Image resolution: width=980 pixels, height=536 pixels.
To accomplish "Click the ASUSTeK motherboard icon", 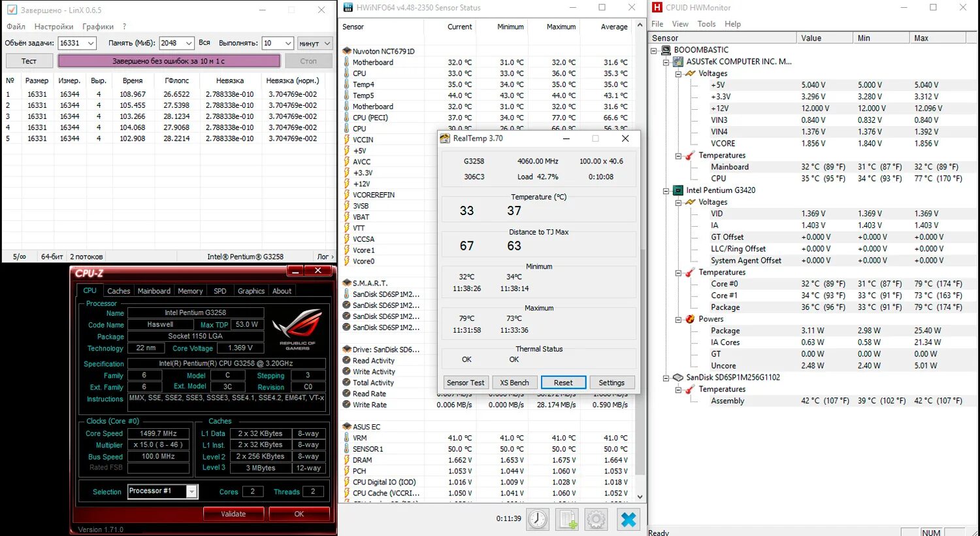I will click(678, 61).
